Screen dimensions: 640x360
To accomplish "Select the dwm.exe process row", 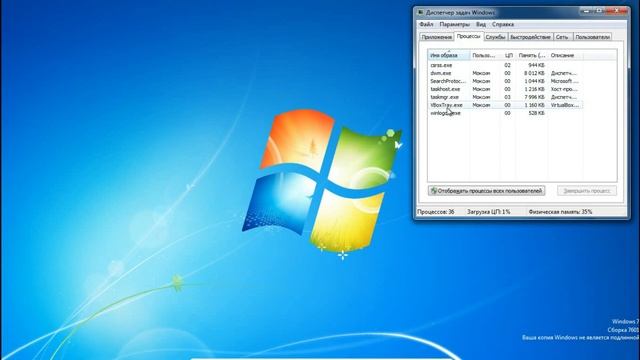I will [505, 73].
